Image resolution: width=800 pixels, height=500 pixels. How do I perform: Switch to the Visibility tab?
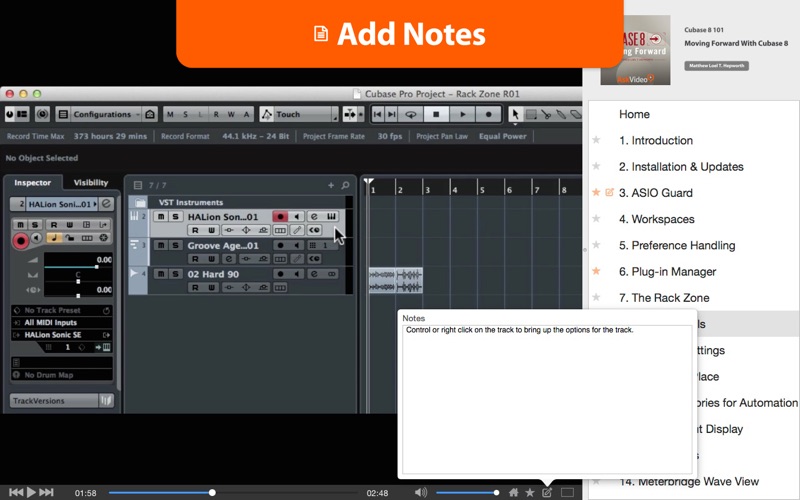pyautogui.click(x=91, y=182)
